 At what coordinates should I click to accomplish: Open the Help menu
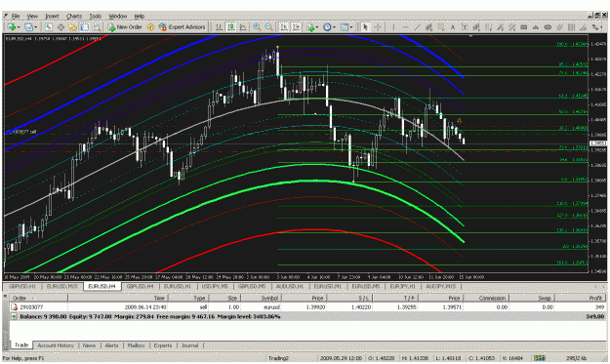point(140,16)
